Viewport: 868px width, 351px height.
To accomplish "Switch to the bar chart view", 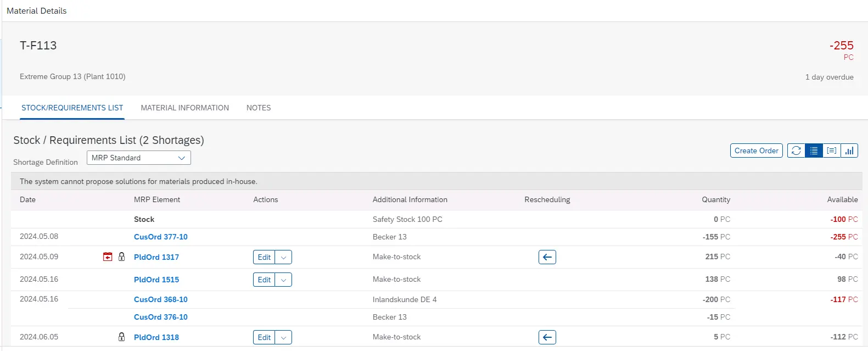I will [849, 151].
